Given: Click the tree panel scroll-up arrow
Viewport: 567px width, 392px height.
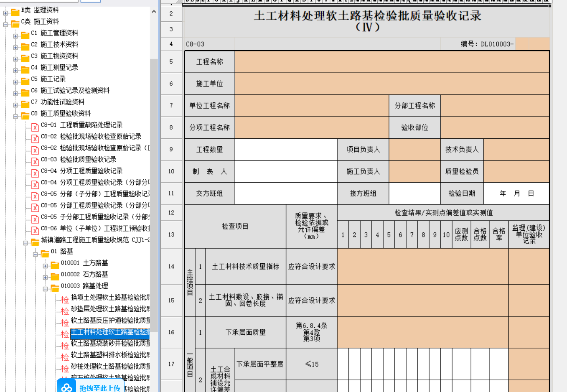Looking at the screenshot, I should pos(154,11).
